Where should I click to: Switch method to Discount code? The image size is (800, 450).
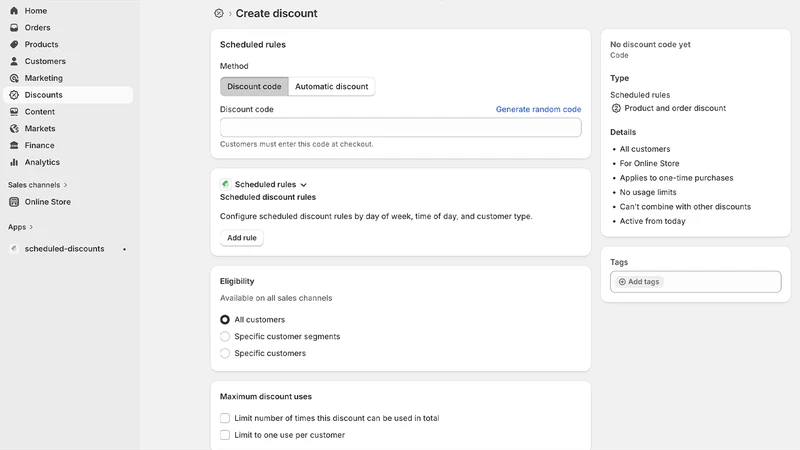[x=254, y=86]
